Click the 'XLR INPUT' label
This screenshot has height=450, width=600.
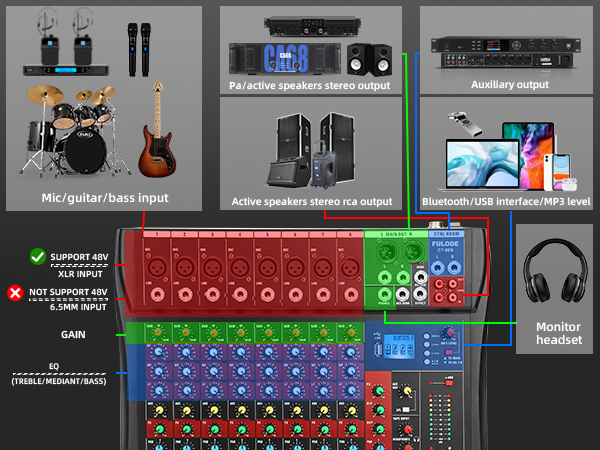click(x=80, y=274)
